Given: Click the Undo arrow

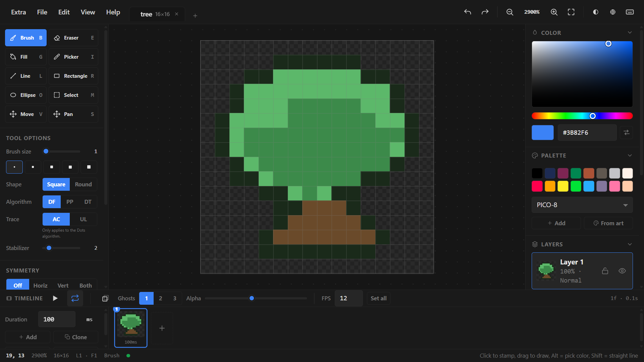Looking at the screenshot, I should [x=468, y=12].
